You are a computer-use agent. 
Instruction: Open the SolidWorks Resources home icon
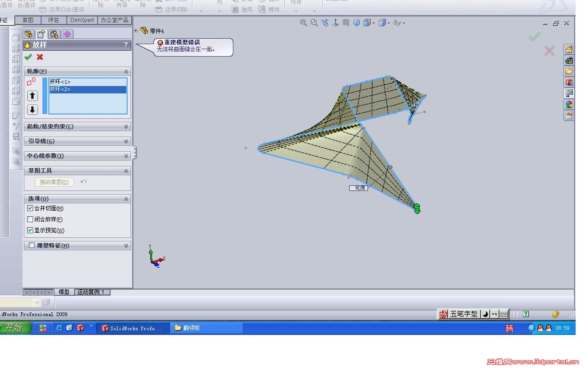tap(569, 50)
